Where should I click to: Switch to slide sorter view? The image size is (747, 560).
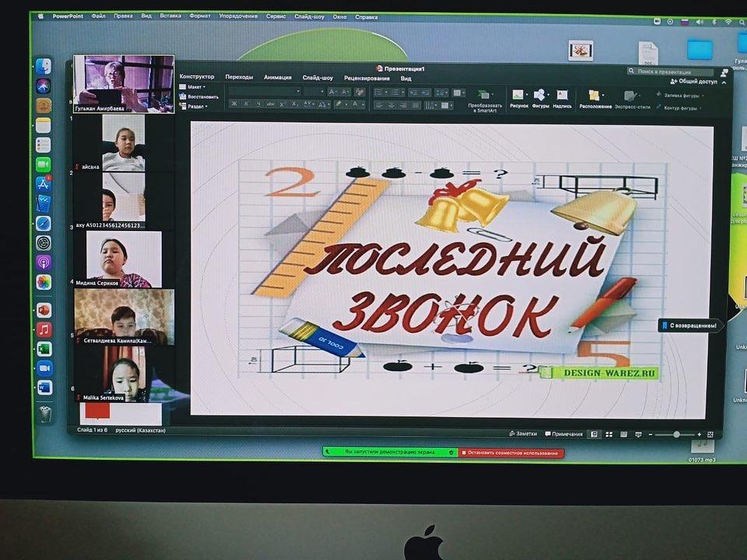pos(608,434)
